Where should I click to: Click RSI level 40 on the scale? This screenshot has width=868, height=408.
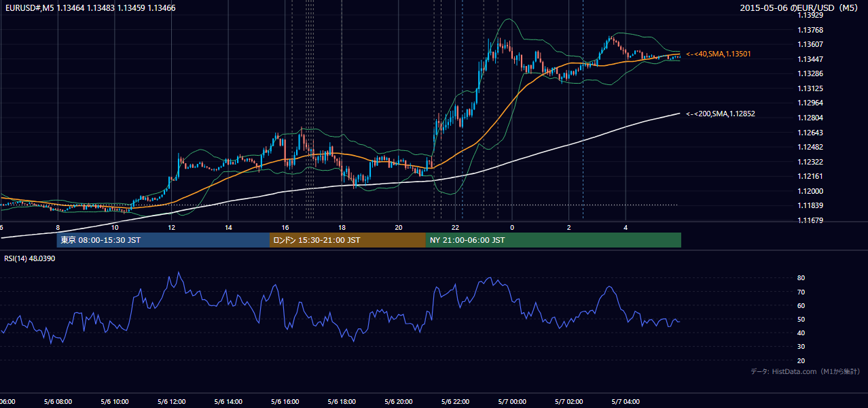point(801,333)
